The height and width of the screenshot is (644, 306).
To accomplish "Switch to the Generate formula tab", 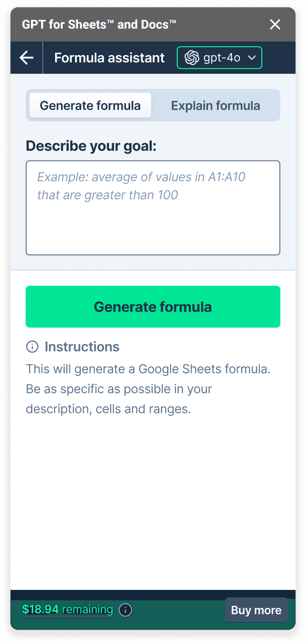I will [90, 106].
